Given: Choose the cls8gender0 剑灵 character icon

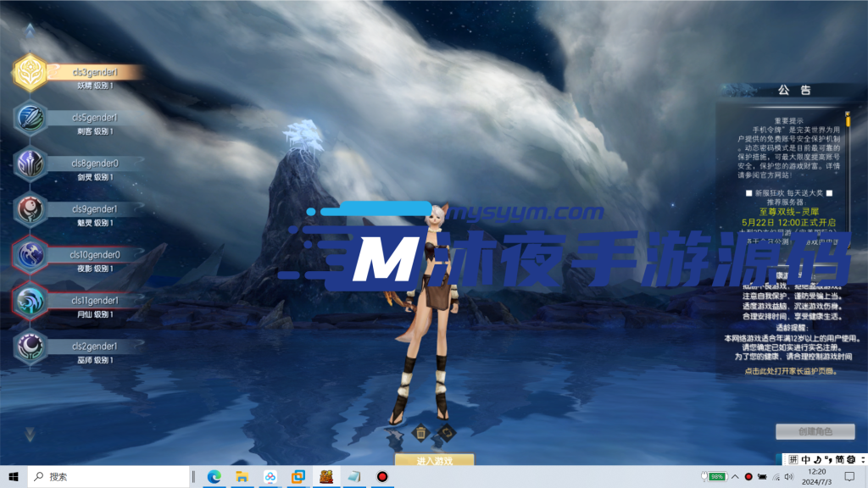Looking at the screenshot, I should coord(31,164).
